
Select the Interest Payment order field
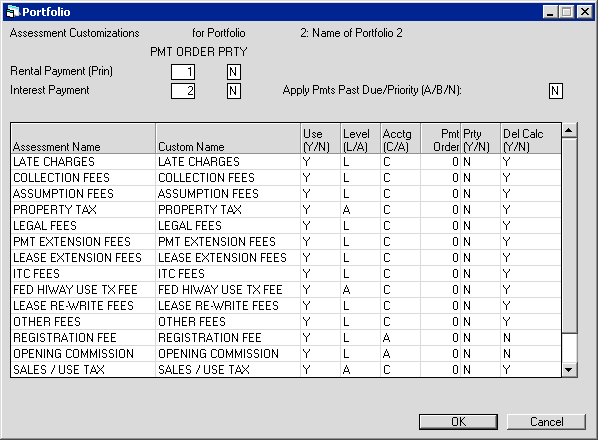coord(183,91)
